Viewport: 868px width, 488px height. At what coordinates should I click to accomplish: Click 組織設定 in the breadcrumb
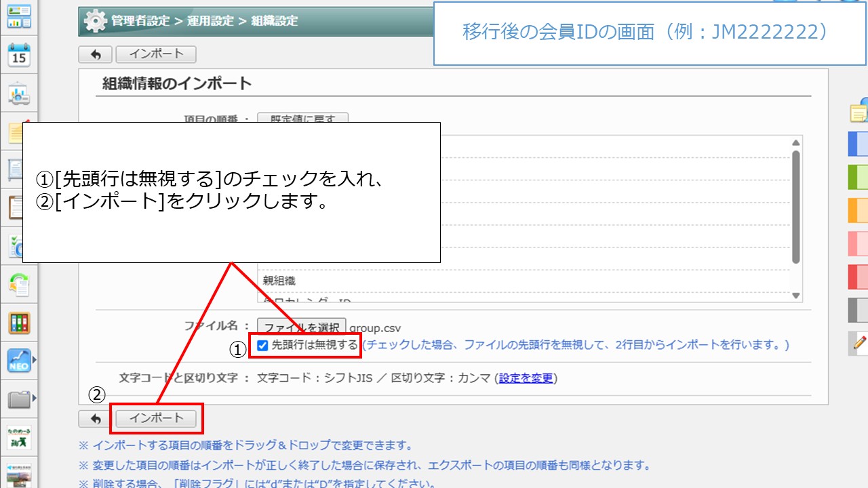coord(275,21)
